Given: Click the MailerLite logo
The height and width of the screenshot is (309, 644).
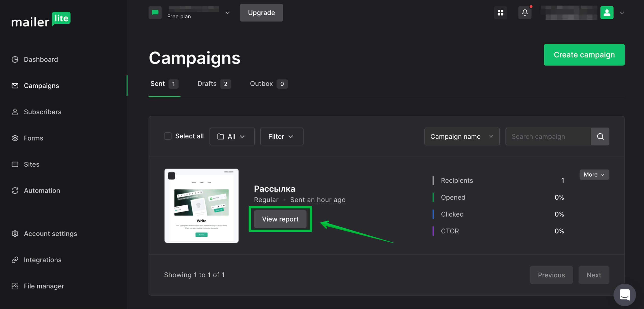Looking at the screenshot, I should pyautogui.click(x=41, y=20).
